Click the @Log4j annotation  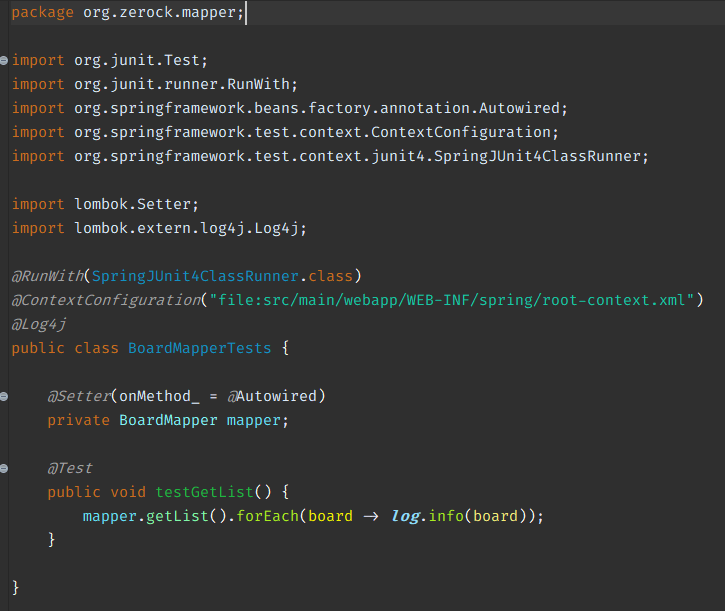[39, 324]
